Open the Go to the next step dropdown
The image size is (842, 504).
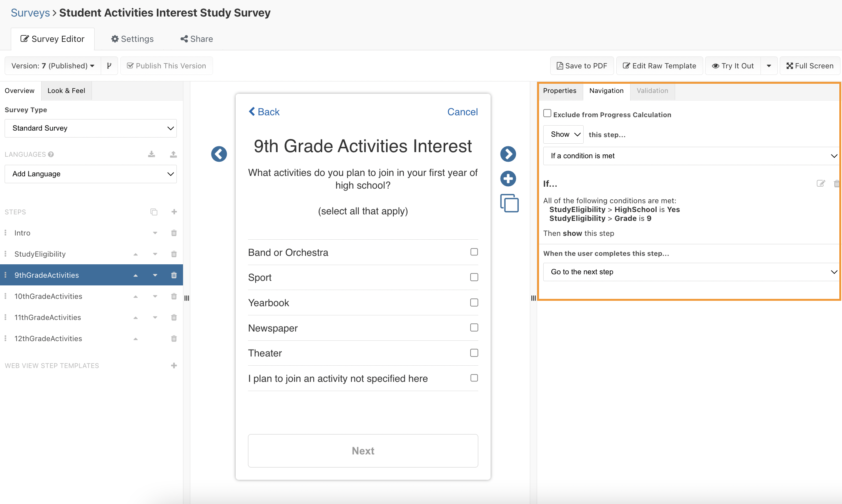pyautogui.click(x=691, y=272)
